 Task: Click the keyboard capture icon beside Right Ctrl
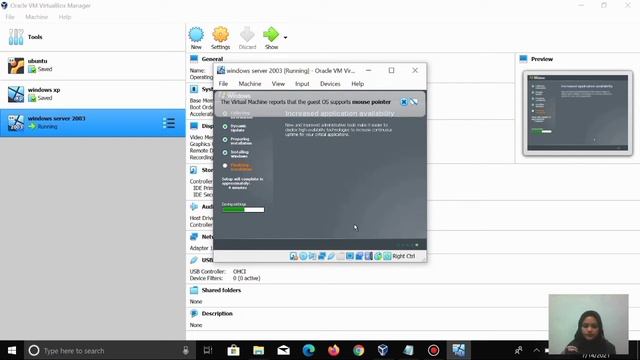387,256
